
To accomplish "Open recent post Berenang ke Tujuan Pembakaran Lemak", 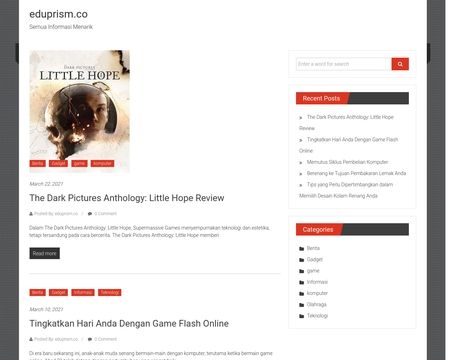I will coord(356,173).
